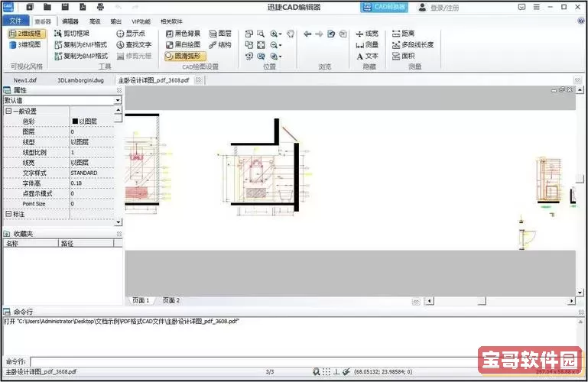This screenshot has height=382, width=588.
Task: Toggle hiding of 文本 text
Action: (x=367, y=57)
